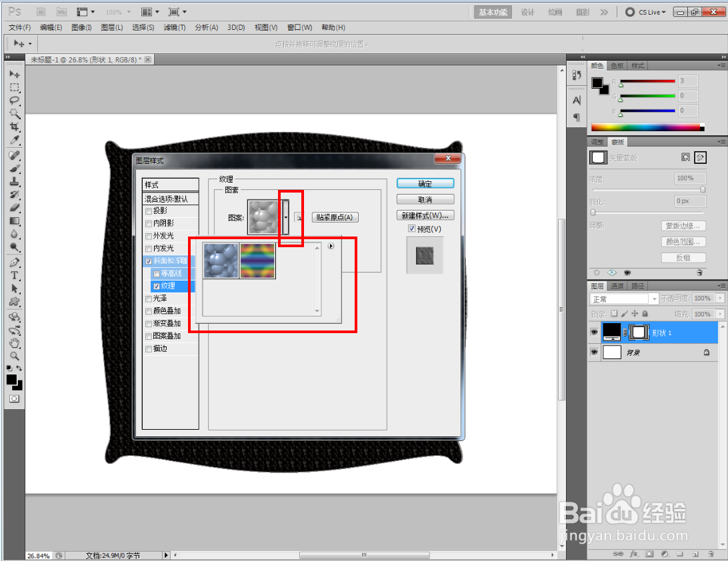Click the 反相 invert button
728x561 pixels.
(683, 258)
